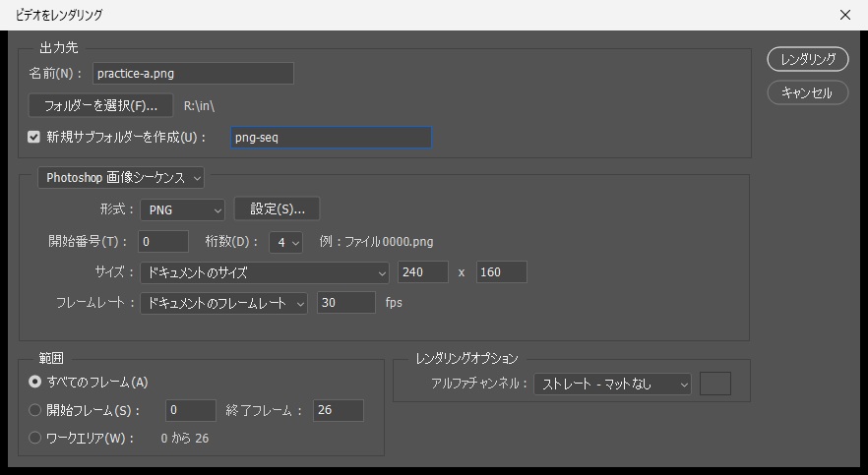
Task: Click the example text ファイル0000.png
Action: point(389,242)
